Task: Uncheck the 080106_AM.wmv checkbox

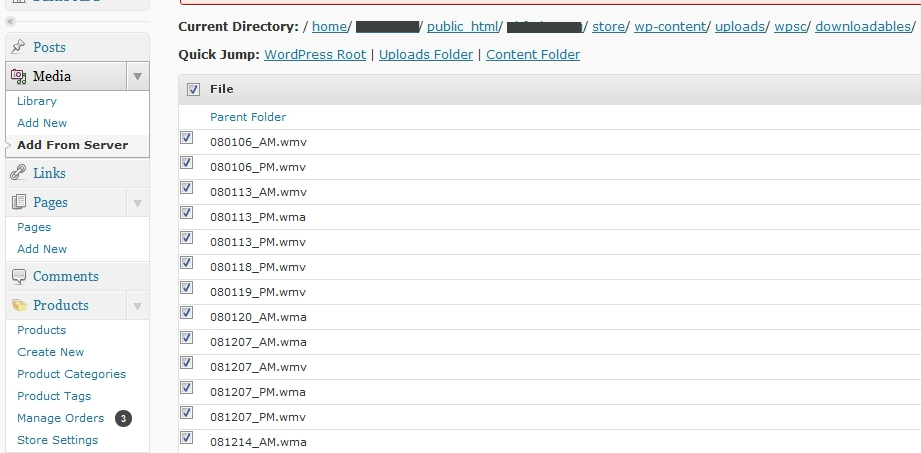Action: 186,137
